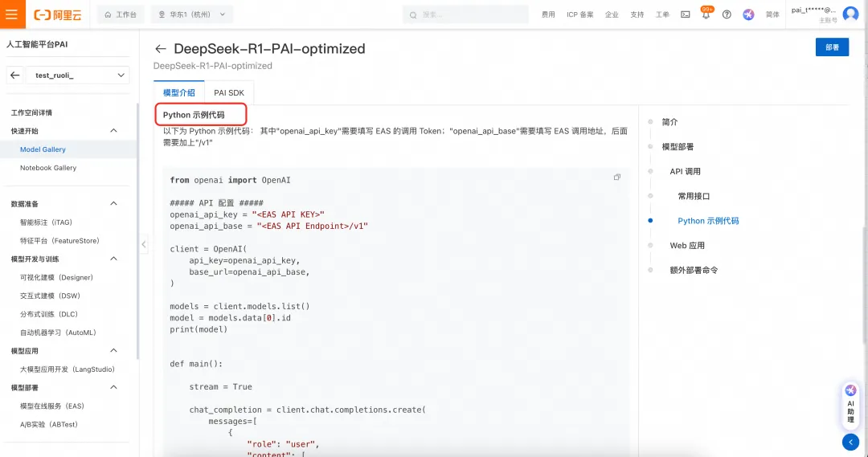Switch to the 模型介绍 tab
The image size is (868, 457).
pyautogui.click(x=178, y=92)
